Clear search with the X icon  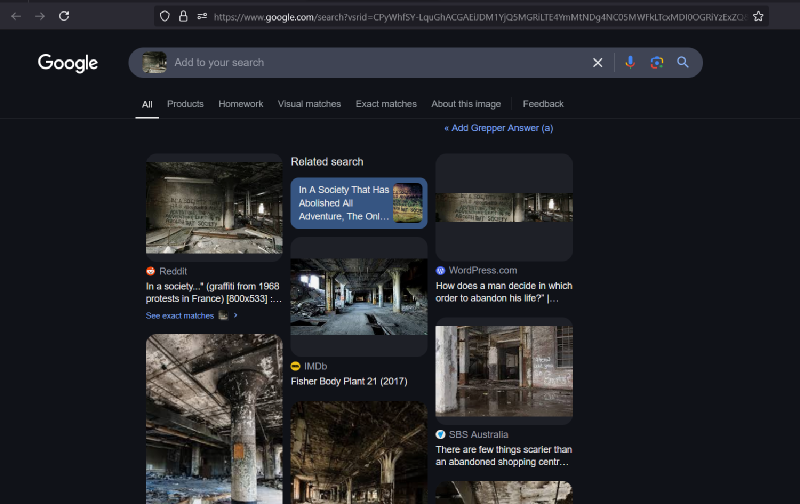pos(598,62)
